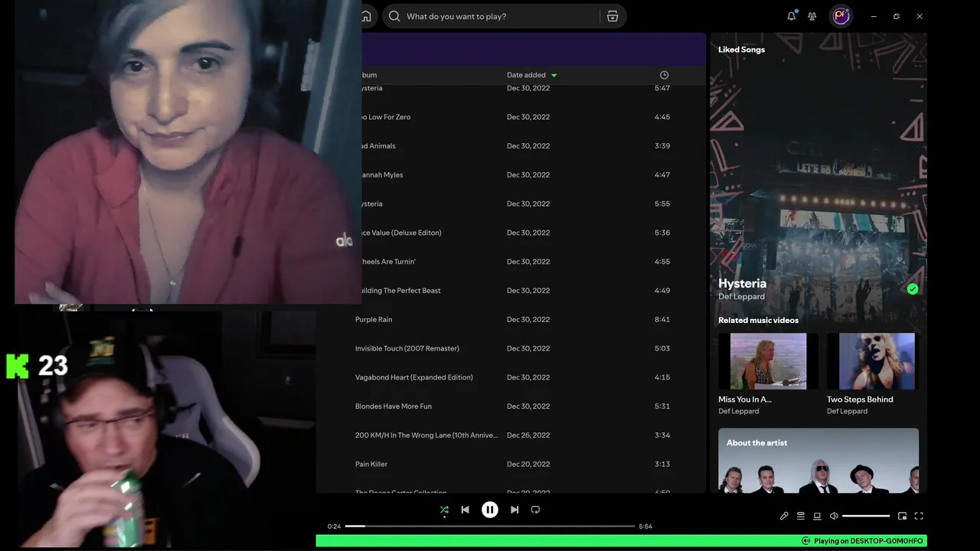Screen dimensions: 980x551
Task: Enter full screen mode icon
Action: pos(919,516)
